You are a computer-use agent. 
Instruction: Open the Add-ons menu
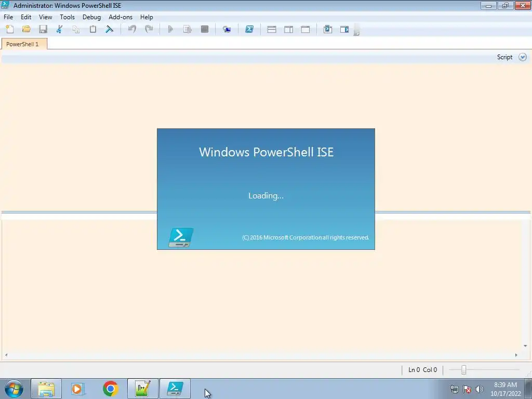121,17
